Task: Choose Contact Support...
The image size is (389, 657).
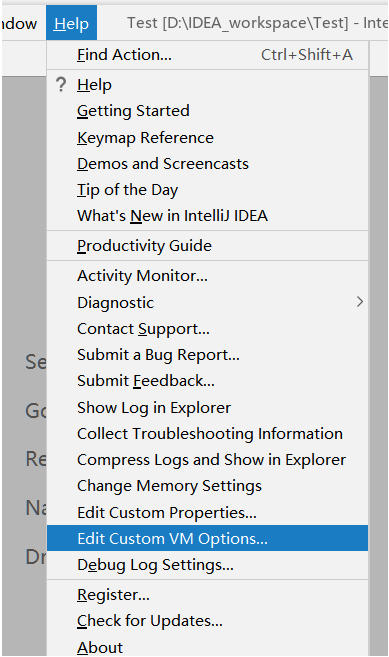Action: tap(207, 329)
